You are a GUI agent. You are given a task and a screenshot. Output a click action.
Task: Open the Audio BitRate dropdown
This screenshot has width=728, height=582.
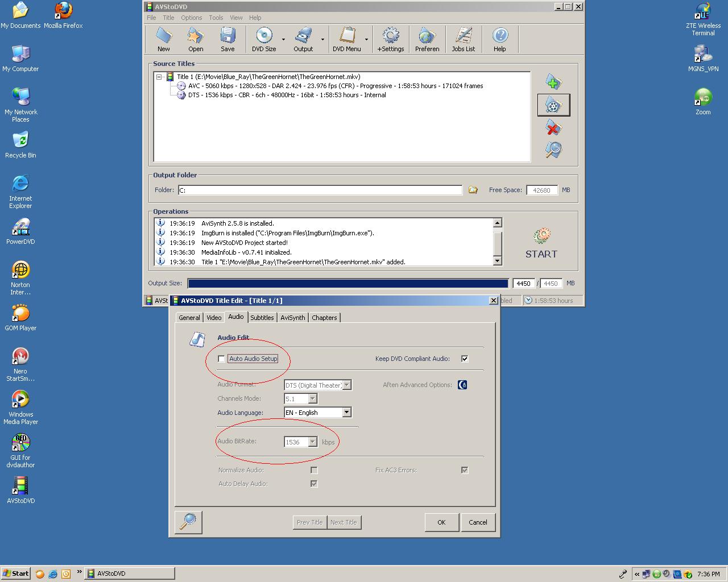(312, 442)
